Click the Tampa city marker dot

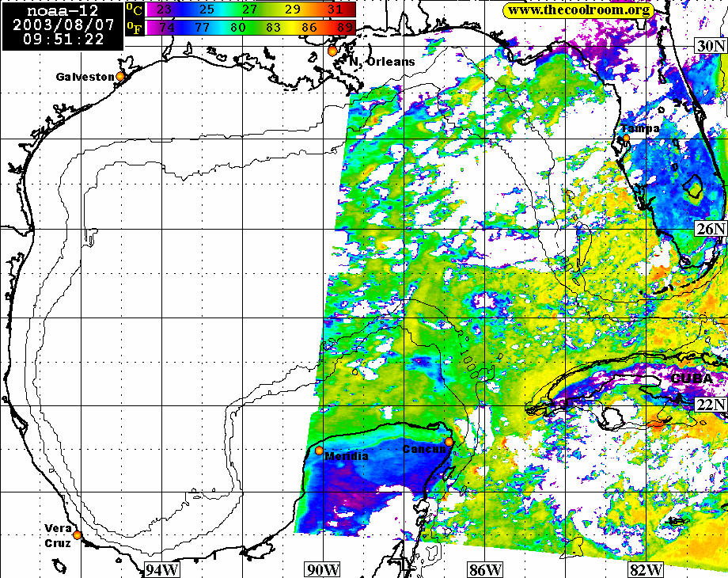coord(626,138)
